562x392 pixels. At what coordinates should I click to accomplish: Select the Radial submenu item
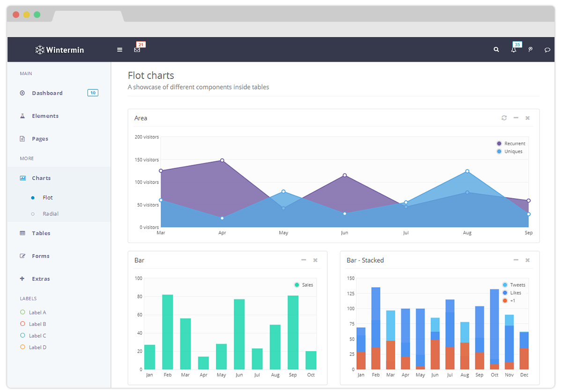pyautogui.click(x=50, y=214)
